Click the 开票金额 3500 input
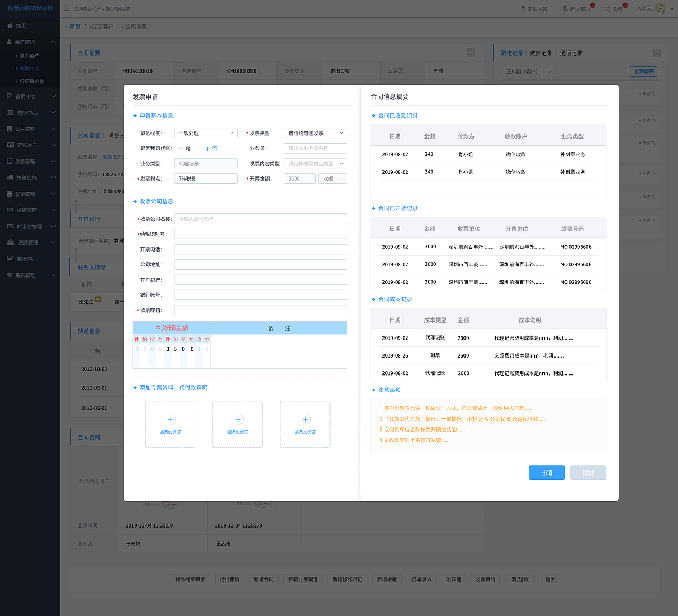Screen dimensions: 678x616 (300, 178)
